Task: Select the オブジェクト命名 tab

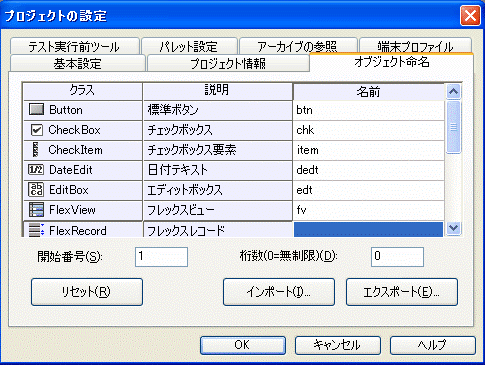Action: (x=392, y=62)
